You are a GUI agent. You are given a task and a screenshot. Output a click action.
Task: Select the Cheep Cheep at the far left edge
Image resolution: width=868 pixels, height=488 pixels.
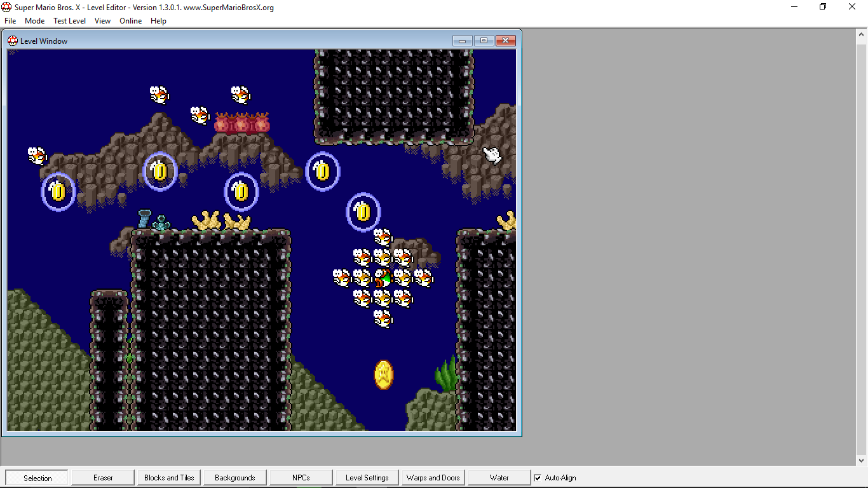pos(37,156)
